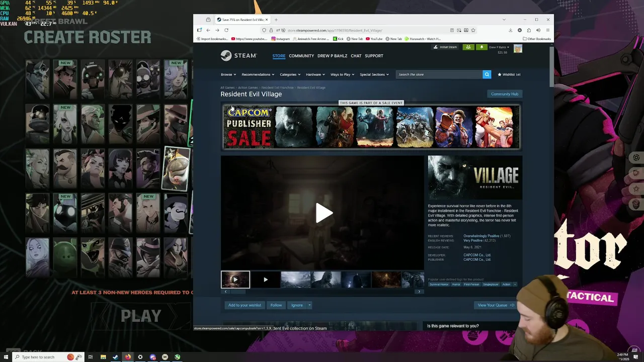Image resolution: width=644 pixels, height=362 pixels.
Task: Click the browser back arrow
Action: (x=208, y=30)
